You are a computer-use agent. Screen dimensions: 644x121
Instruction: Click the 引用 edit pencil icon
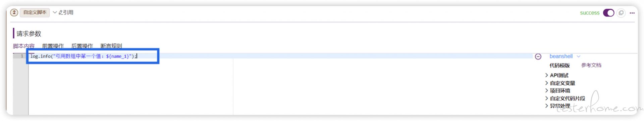[60, 12]
